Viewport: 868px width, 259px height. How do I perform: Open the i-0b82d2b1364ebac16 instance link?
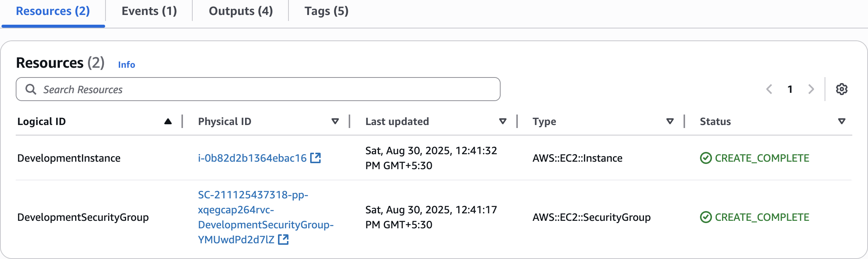click(x=252, y=158)
